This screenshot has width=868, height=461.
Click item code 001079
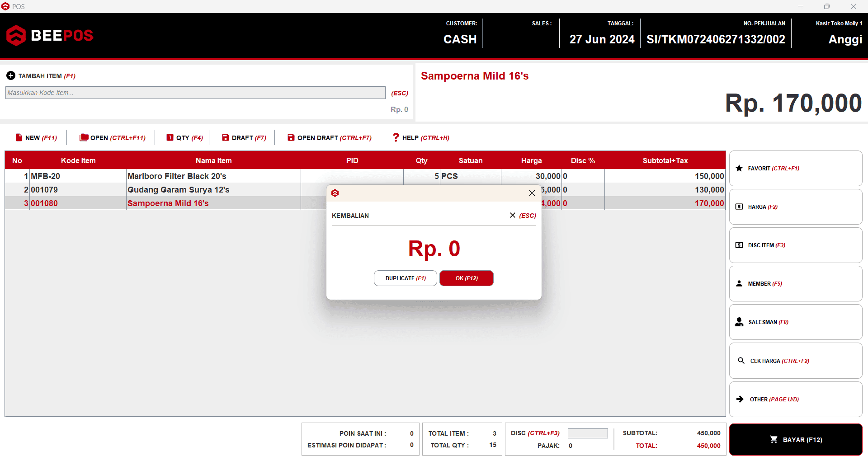(x=44, y=189)
